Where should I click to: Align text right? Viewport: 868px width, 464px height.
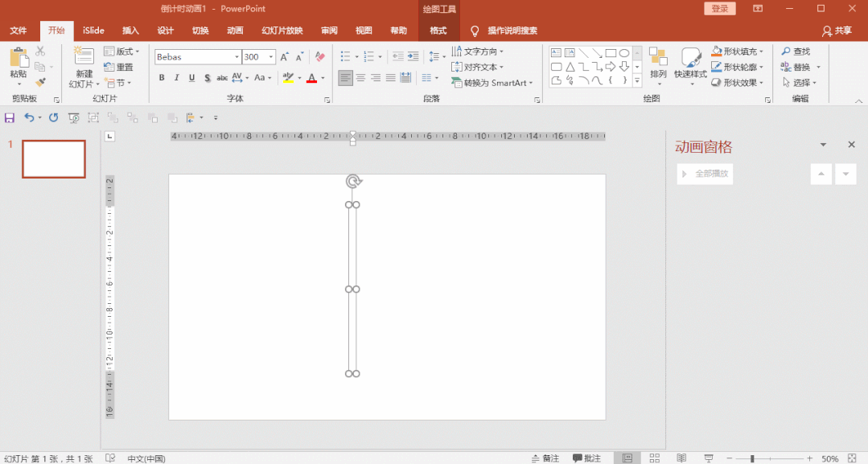[376, 77]
